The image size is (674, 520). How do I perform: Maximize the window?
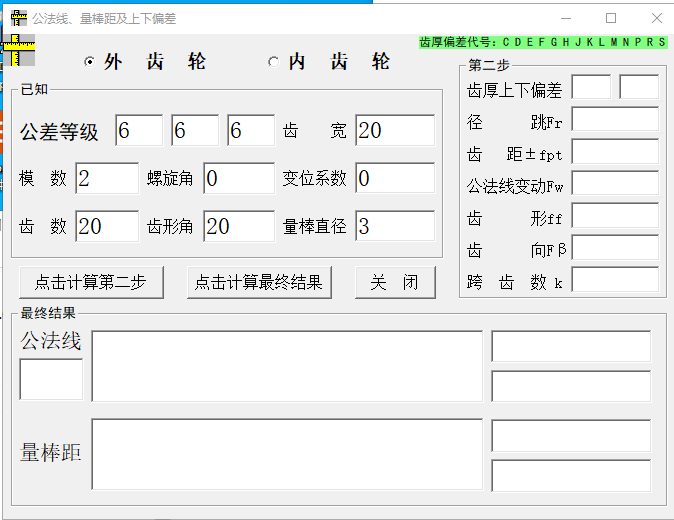coord(611,18)
